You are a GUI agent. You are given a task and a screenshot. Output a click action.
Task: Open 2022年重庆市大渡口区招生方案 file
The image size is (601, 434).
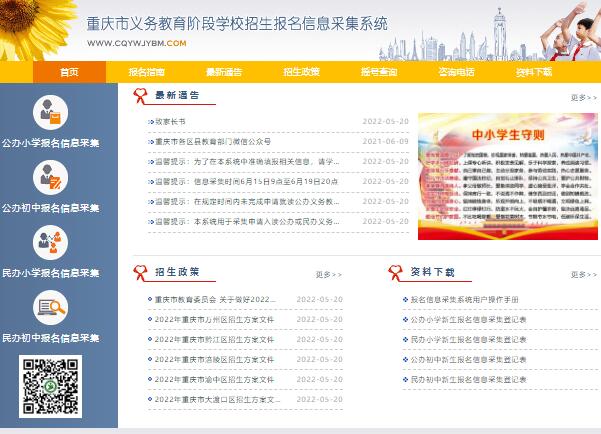[x=217, y=399]
